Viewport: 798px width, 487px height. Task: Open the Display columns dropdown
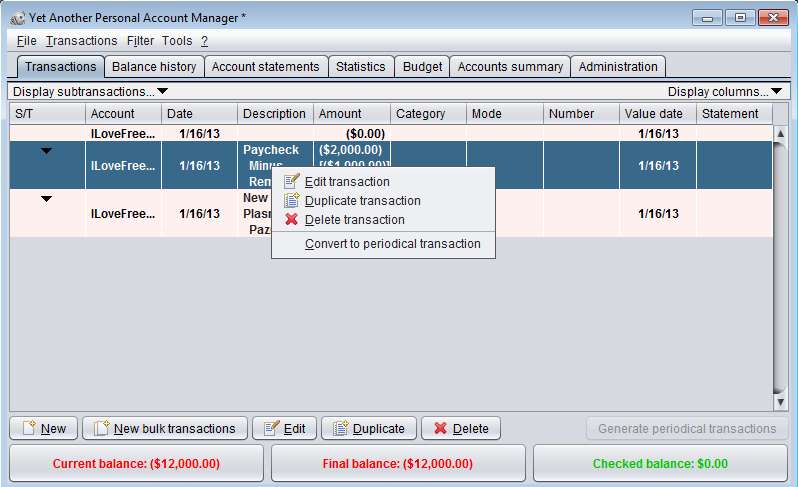coord(725,91)
